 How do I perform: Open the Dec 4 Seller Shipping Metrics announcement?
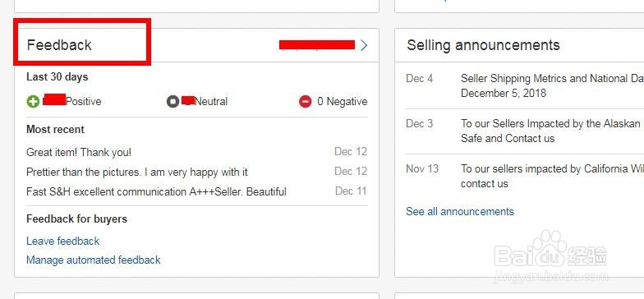pyautogui.click(x=552, y=85)
